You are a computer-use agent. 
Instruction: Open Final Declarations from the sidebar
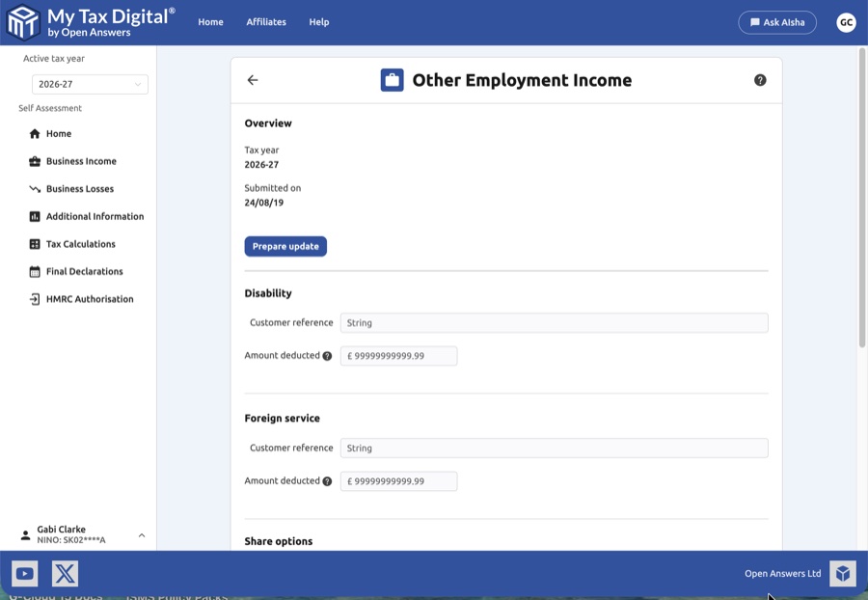click(x=35, y=271)
